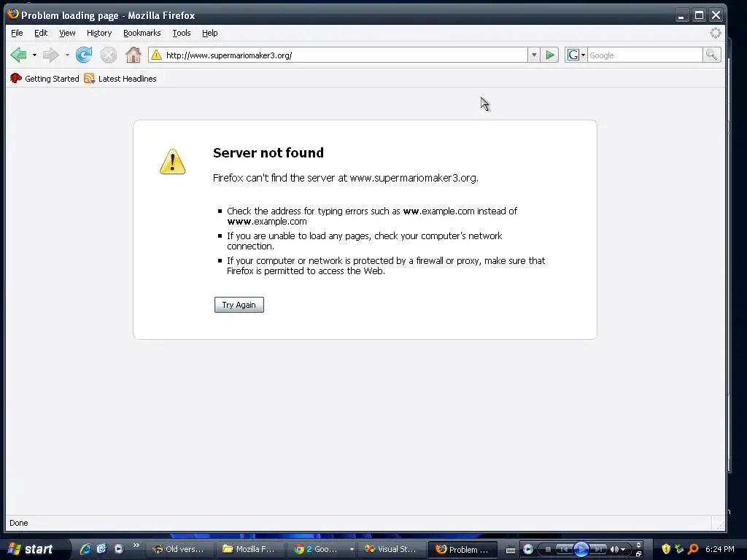
Task: Play media from taskbar player
Action: pyautogui.click(x=581, y=549)
